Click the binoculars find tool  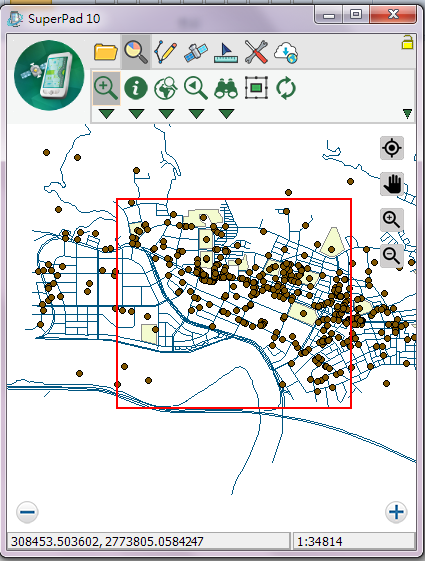point(226,88)
